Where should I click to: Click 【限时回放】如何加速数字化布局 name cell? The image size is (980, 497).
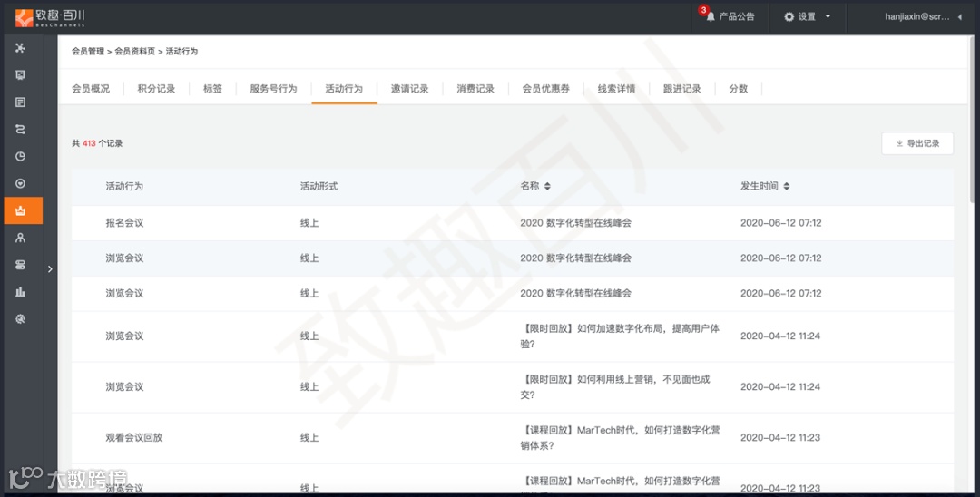(x=620, y=336)
